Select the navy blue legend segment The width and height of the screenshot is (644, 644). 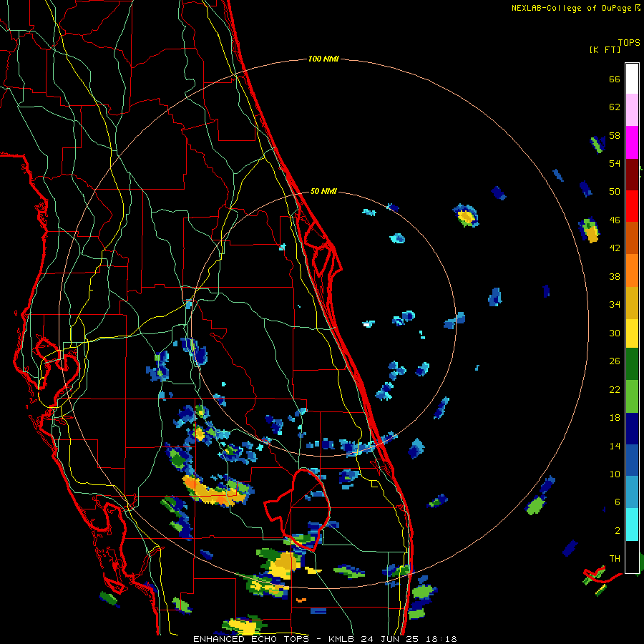632,429
